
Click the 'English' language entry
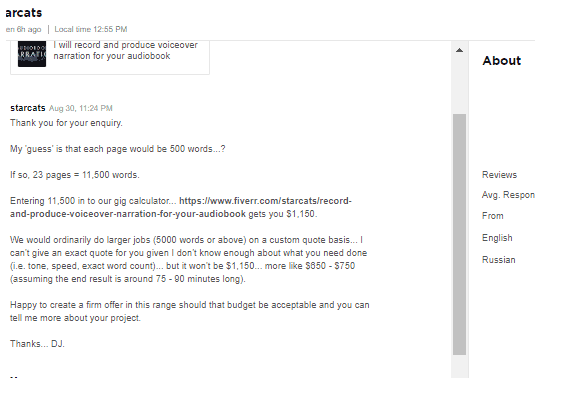tap(497, 238)
